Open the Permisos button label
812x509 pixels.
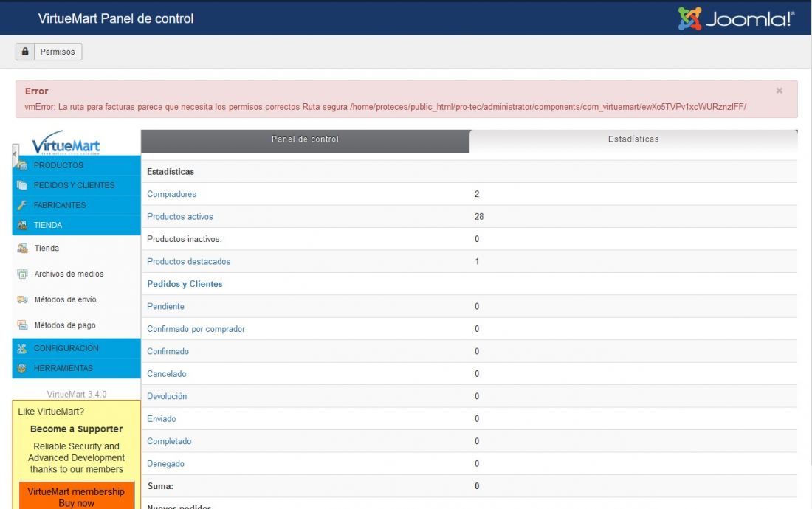58,52
